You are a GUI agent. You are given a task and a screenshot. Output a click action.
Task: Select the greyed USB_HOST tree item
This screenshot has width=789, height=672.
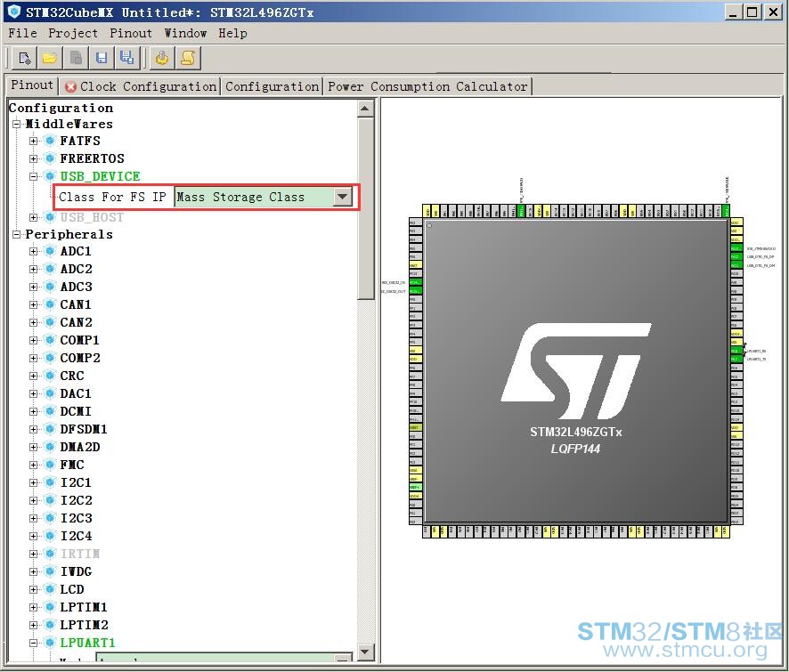click(92, 217)
